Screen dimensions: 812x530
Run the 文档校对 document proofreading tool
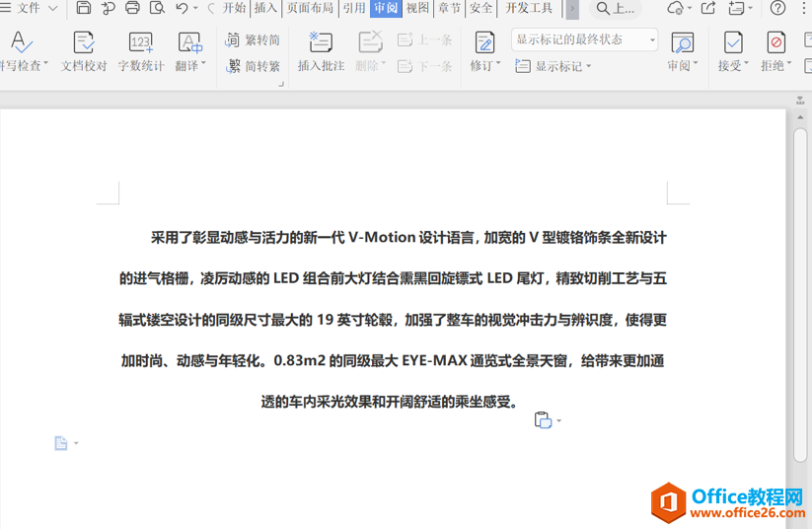point(84,51)
